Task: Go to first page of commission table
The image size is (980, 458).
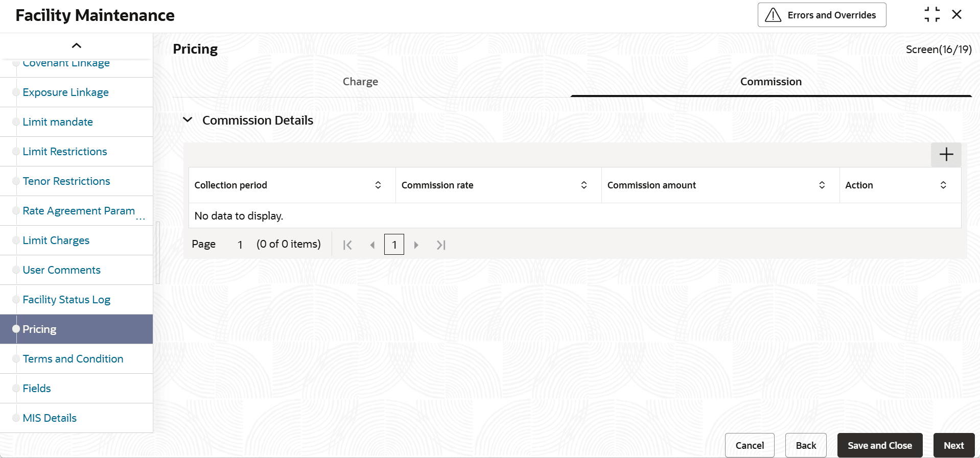Action: [347, 245]
